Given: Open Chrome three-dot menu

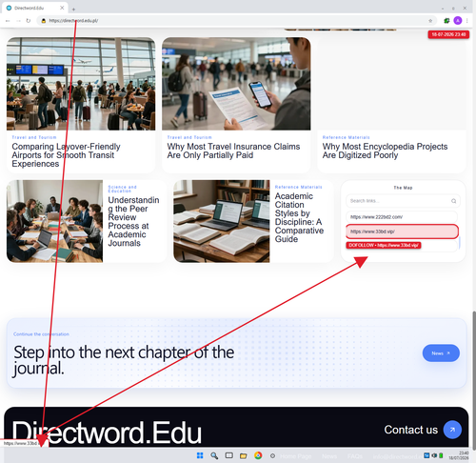Looking at the screenshot, I should pos(467,21).
